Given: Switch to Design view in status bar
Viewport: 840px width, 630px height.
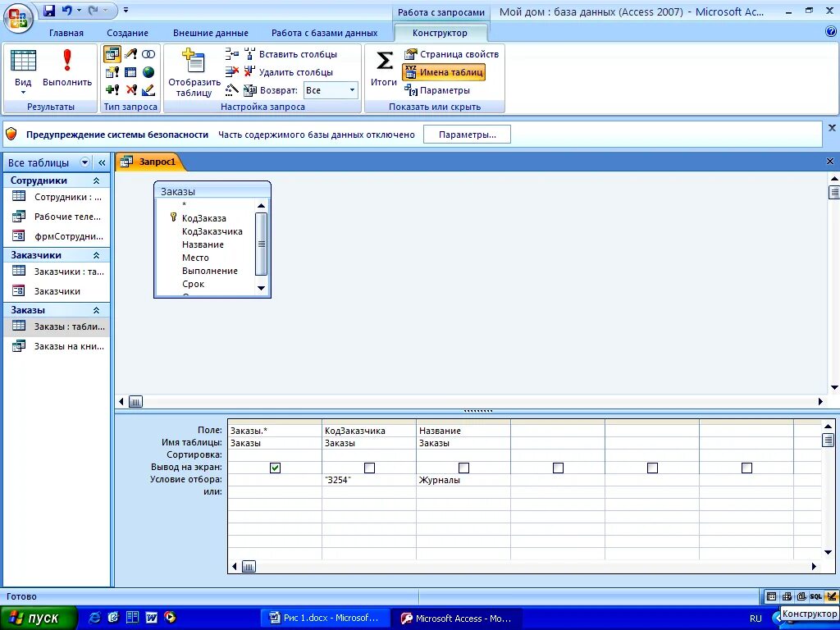Looking at the screenshot, I should tap(831, 596).
